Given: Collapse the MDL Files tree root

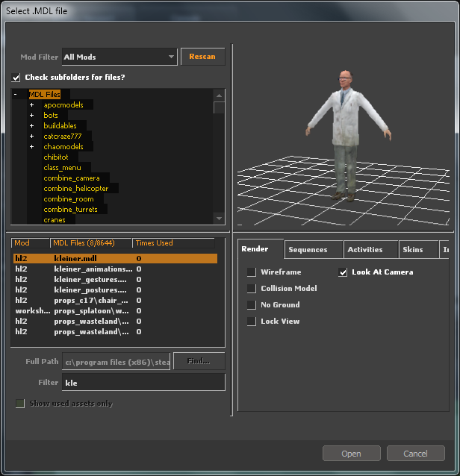Looking at the screenshot, I should pos(15,95).
